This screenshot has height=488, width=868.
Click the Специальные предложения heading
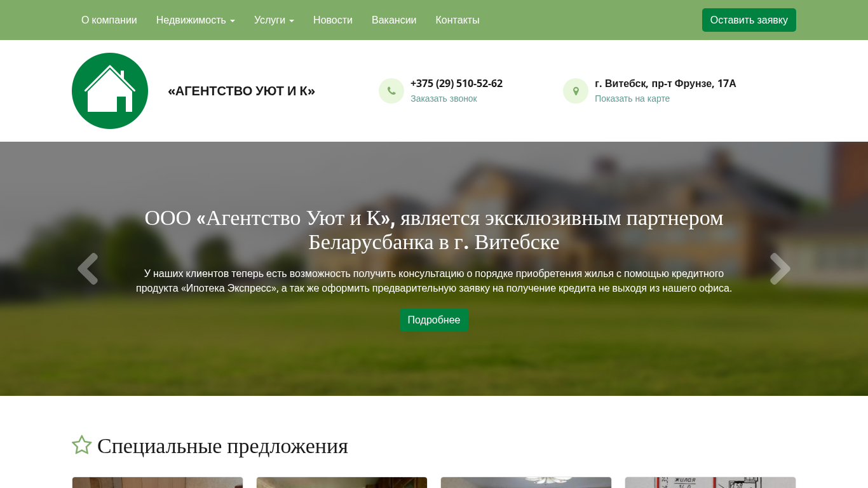[x=222, y=445]
